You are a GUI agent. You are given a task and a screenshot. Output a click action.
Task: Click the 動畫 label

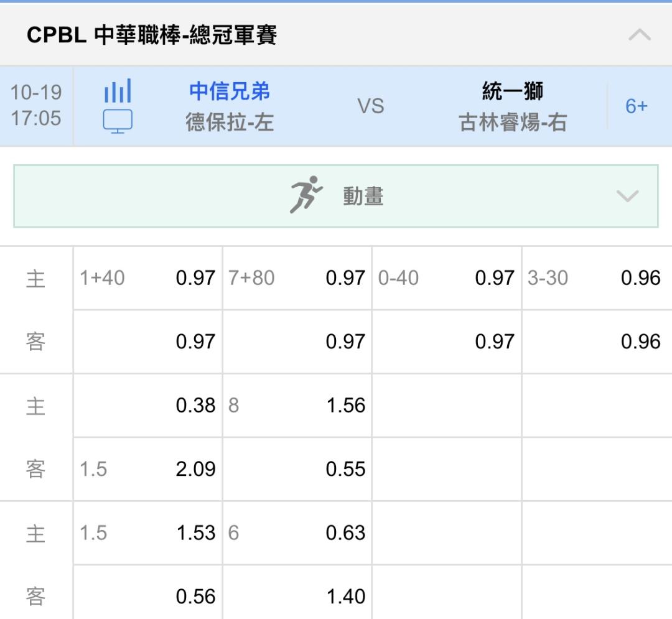tap(363, 197)
